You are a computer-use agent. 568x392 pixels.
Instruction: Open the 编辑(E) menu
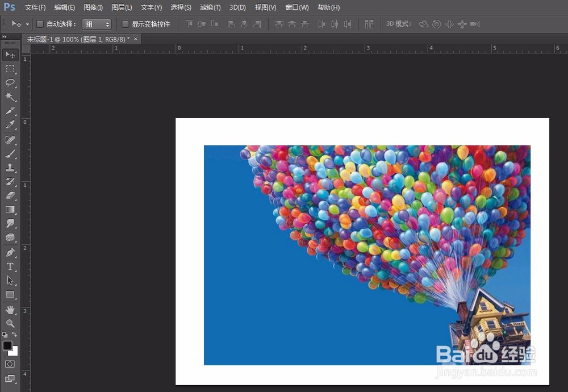[x=65, y=7]
